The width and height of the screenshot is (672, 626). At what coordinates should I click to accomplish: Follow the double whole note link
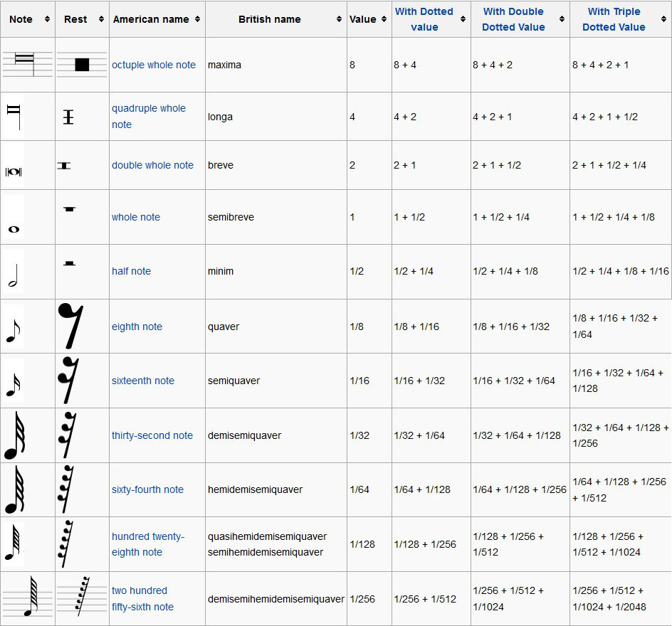coord(152,165)
